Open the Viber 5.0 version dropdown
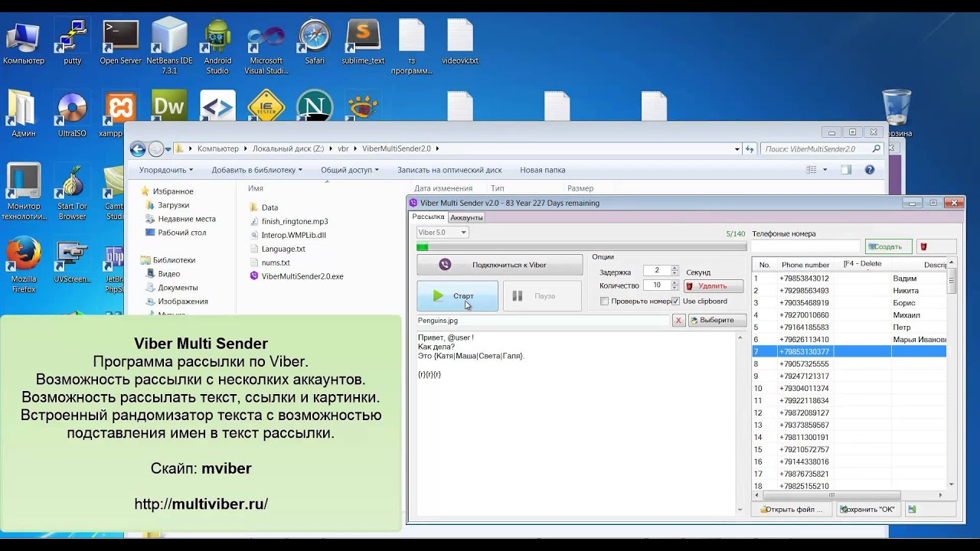980x551 pixels. point(442,233)
